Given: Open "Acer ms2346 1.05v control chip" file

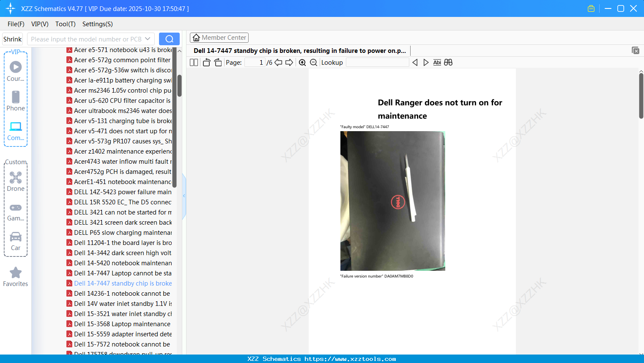Looking at the screenshot, I should coord(119,91).
